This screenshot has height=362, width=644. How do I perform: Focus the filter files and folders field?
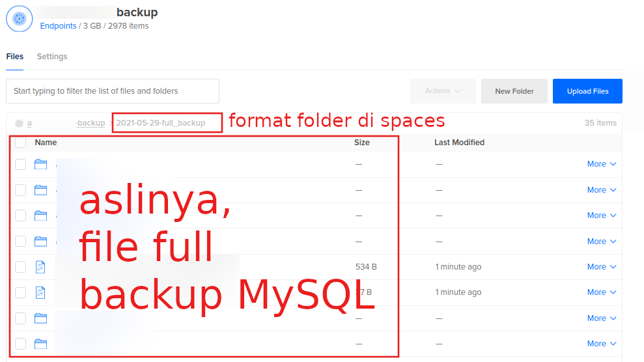[x=113, y=91]
